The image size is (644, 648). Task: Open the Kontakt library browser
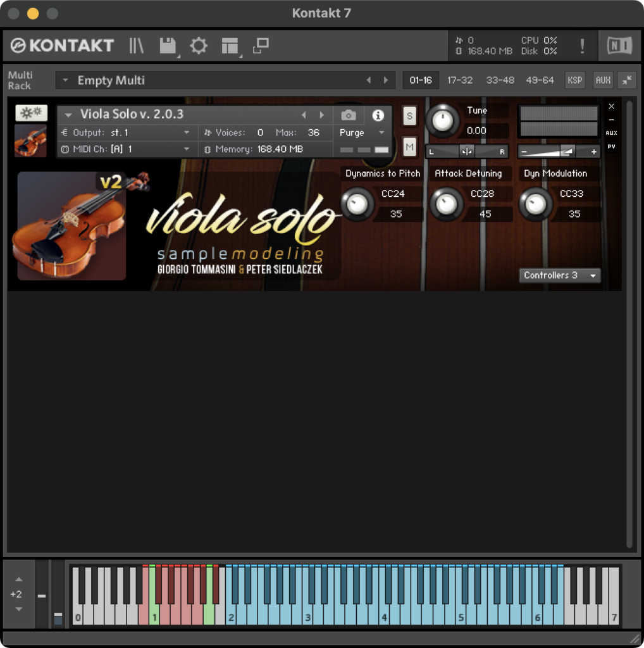[x=136, y=46]
